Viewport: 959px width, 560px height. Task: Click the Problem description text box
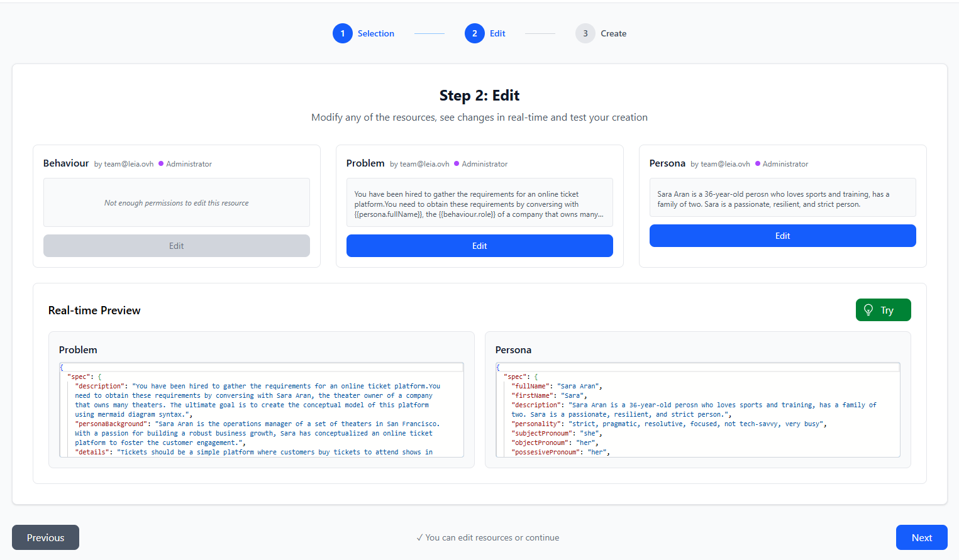coord(479,204)
